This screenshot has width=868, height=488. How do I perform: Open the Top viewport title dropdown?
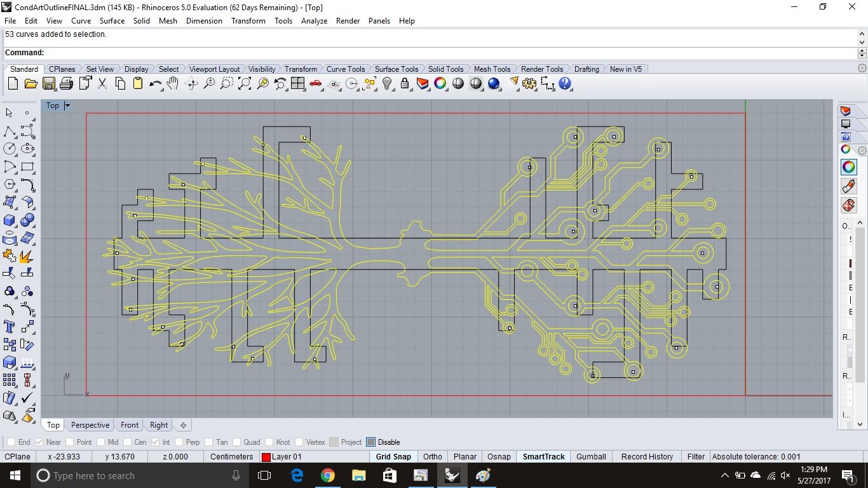(x=67, y=105)
